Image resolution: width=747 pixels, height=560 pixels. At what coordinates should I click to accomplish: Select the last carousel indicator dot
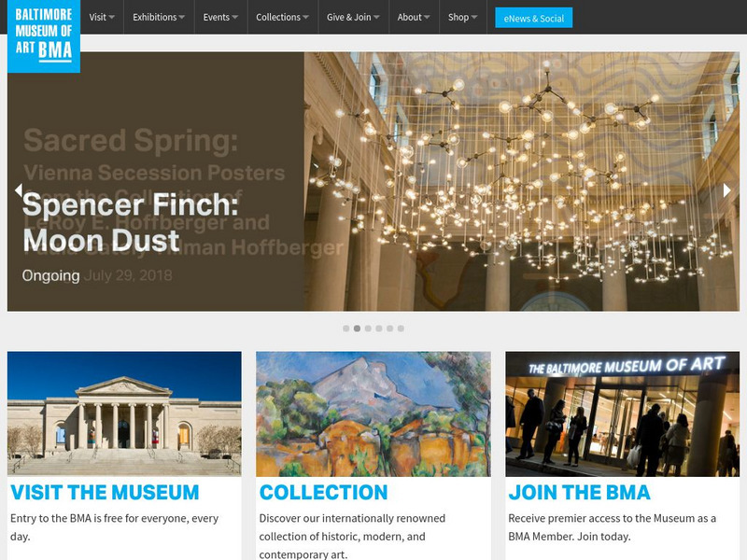402,329
